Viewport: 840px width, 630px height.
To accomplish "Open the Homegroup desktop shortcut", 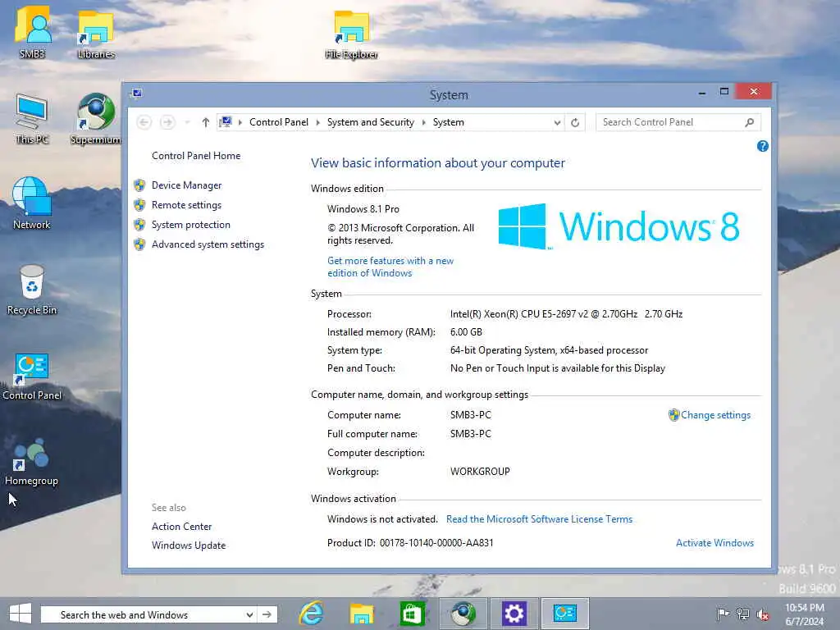I will [32, 462].
